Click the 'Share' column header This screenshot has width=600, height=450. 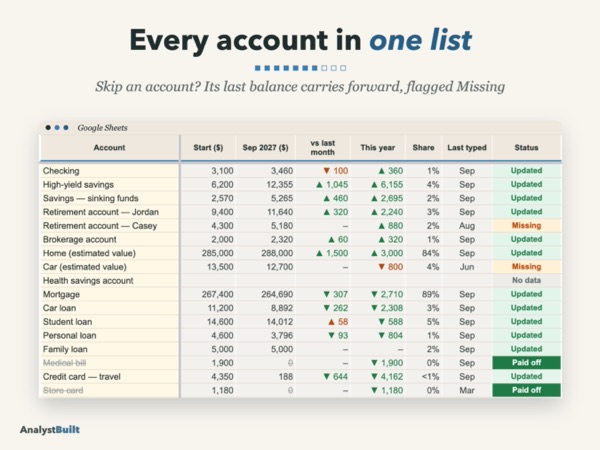pos(423,148)
